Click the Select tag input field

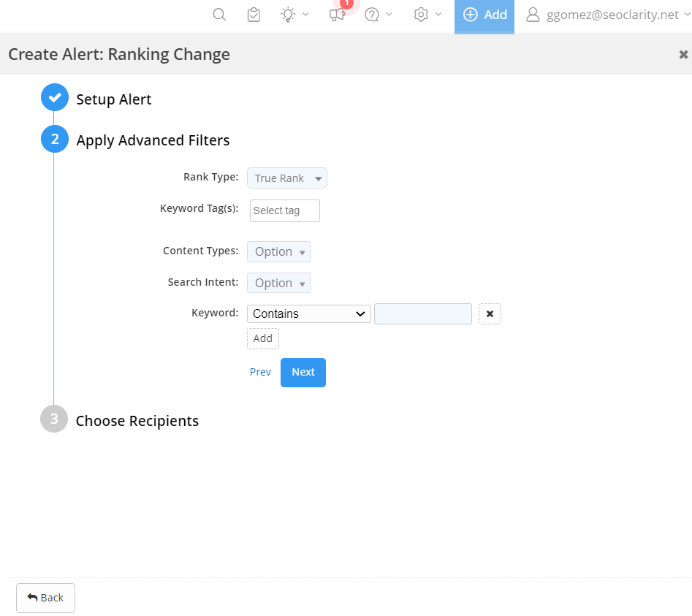(x=285, y=210)
